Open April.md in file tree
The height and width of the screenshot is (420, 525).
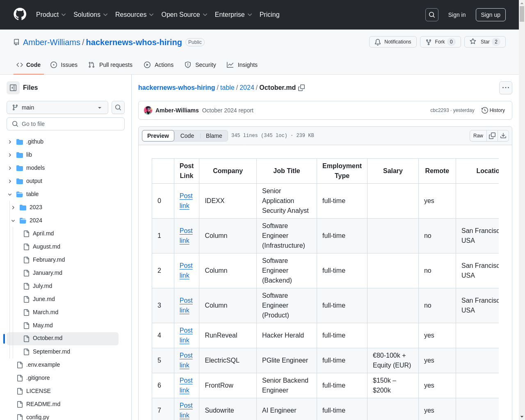click(43, 233)
